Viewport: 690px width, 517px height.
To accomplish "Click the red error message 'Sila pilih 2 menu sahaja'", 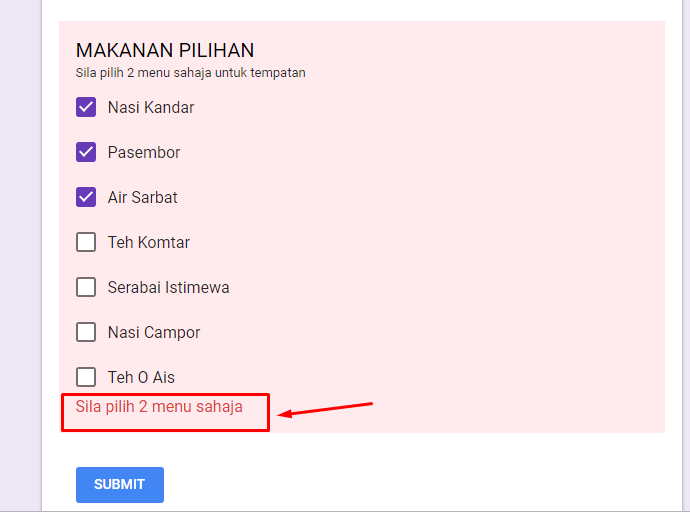I will click(159, 406).
